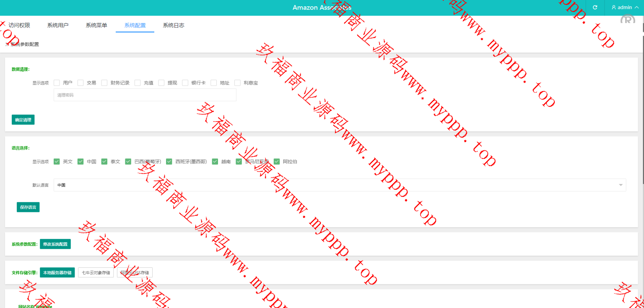644x308 pixels.
Task: Click the 清理密码 input field
Action: click(x=145, y=95)
